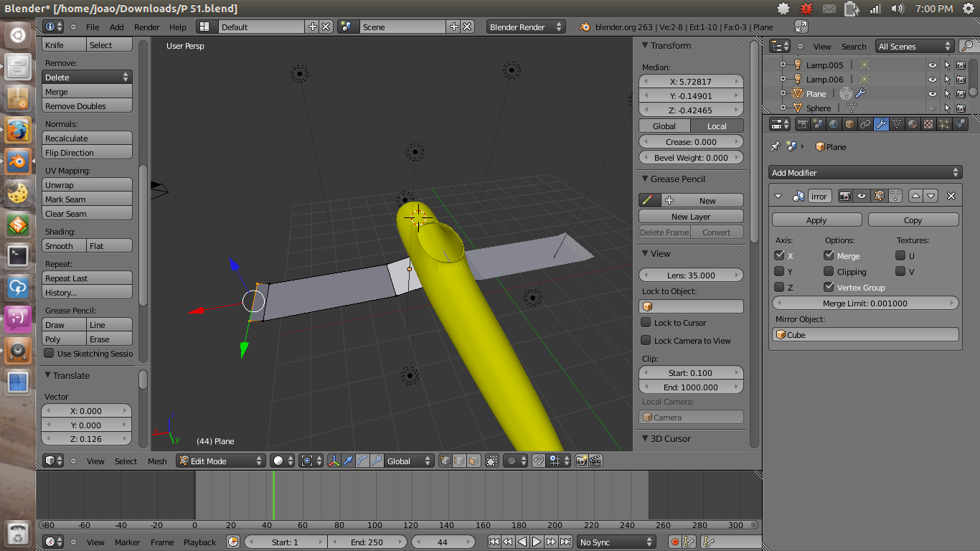Toggle the 3D manipulator axes icon
Viewport: 980px width, 551px height.
pyautogui.click(x=334, y=461)
